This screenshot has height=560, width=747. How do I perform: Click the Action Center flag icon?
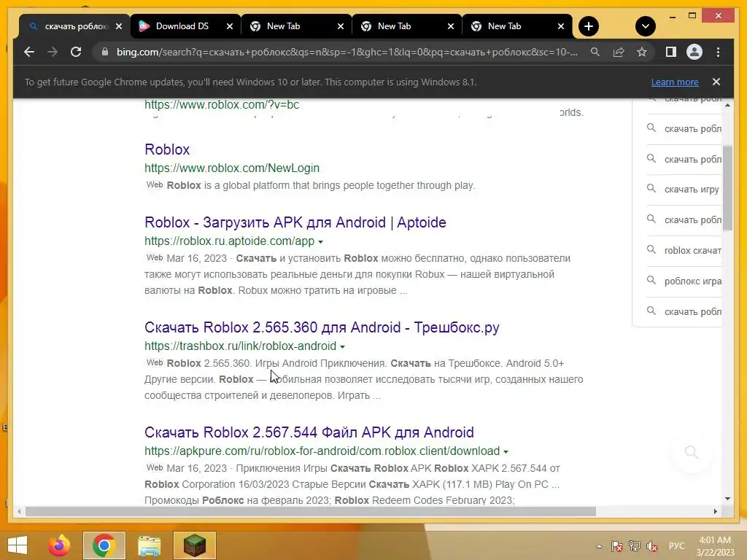point(617,546)
